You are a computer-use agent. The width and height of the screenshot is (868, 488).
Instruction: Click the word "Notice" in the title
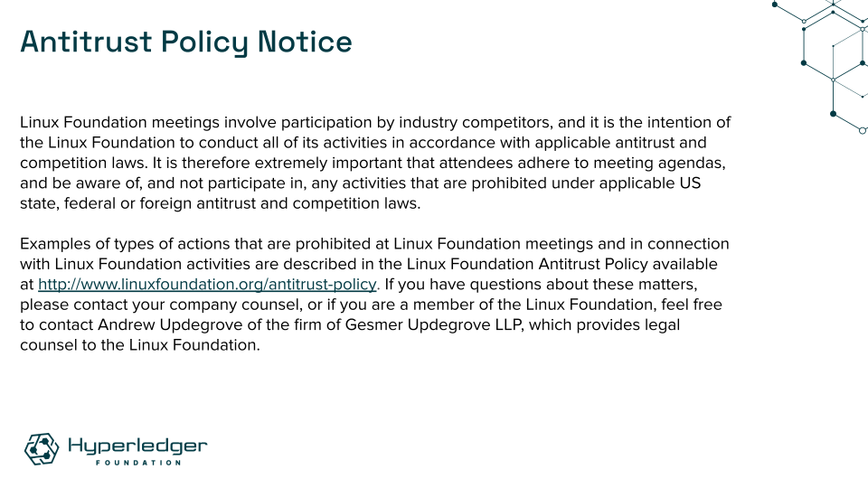(305, 42)
